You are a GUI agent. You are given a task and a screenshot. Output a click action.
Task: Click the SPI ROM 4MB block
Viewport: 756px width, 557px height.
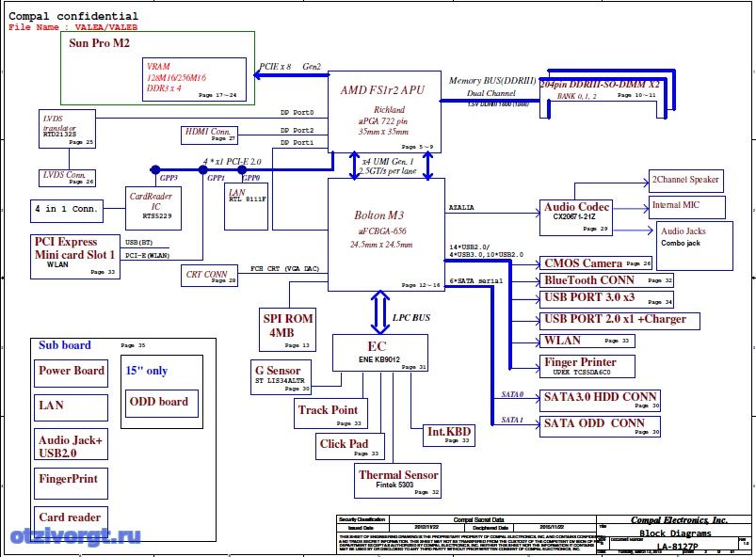coord(287,329)
